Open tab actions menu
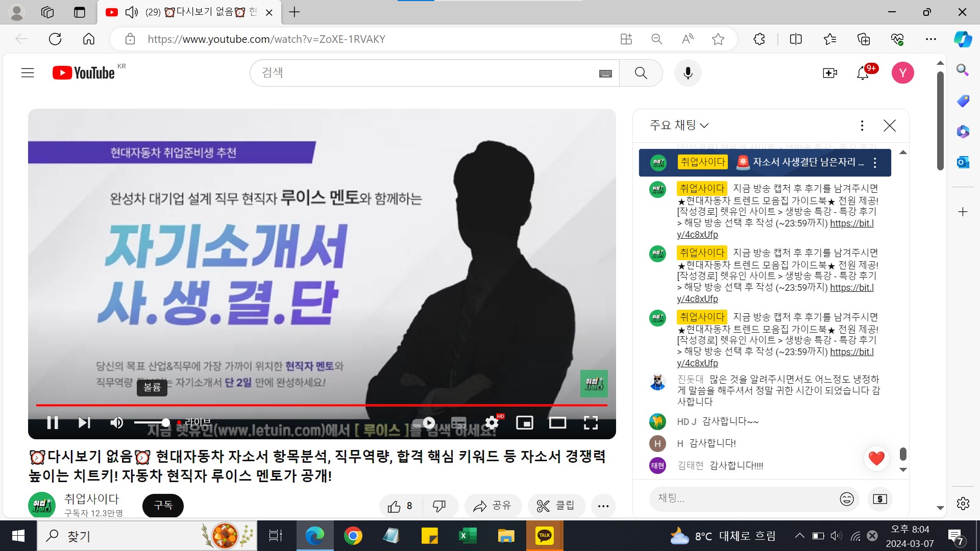The width and height of the screenshot is (980, 551). (80, 12)
